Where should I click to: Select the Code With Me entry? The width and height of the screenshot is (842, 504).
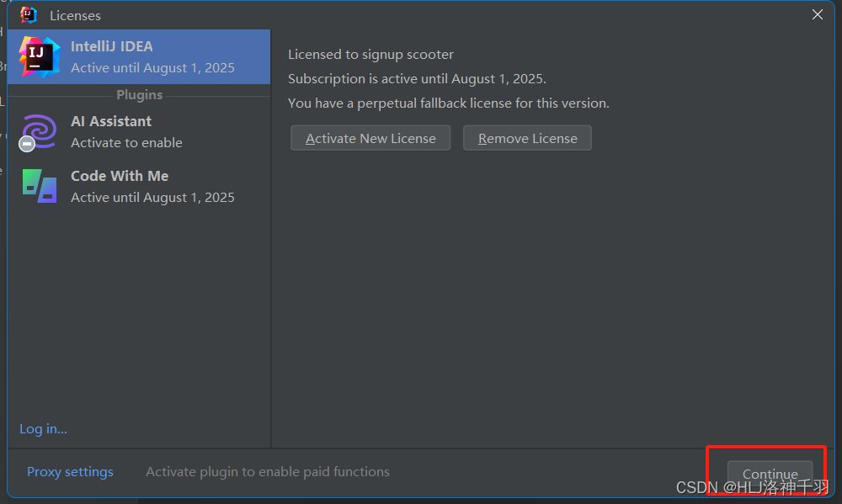coord(139,186)
